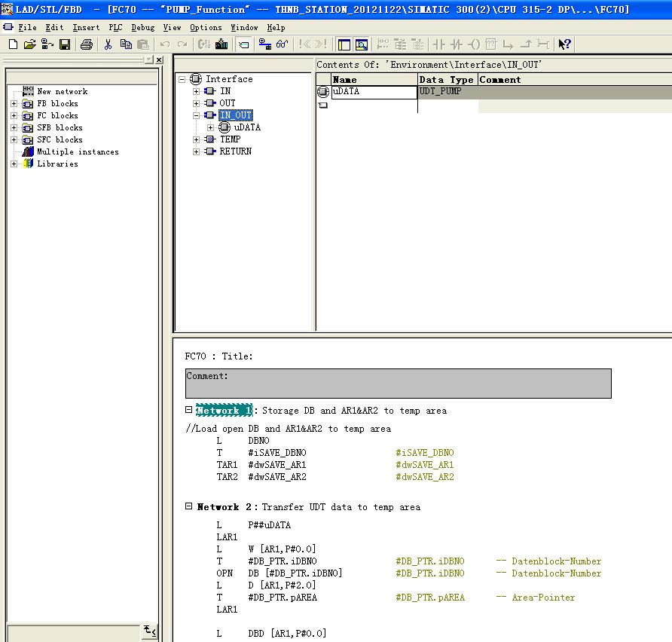Collapse Network 1 with its minus box
Image resolution: width=672 pixels, height=642 pixels.
[x=188, y=410]
